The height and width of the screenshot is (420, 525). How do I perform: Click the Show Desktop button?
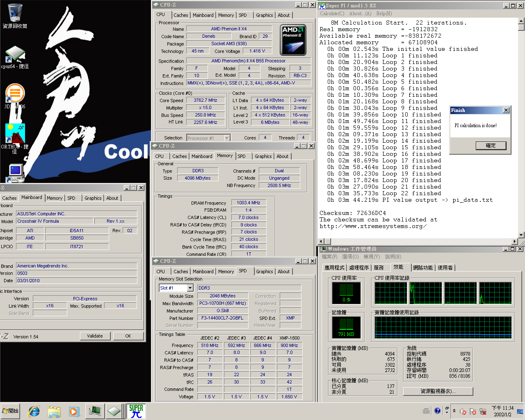(x=520, y=411)
